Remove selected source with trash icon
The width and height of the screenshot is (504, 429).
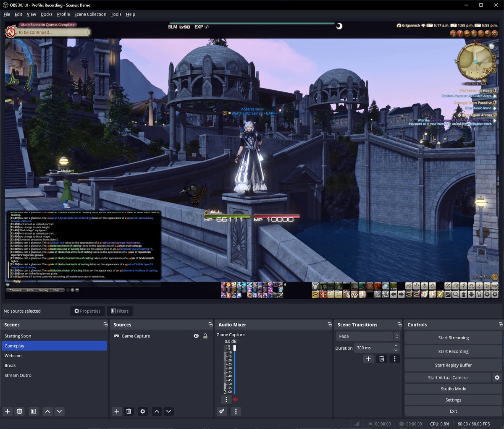pyautogui.click(x=129, y=411)
